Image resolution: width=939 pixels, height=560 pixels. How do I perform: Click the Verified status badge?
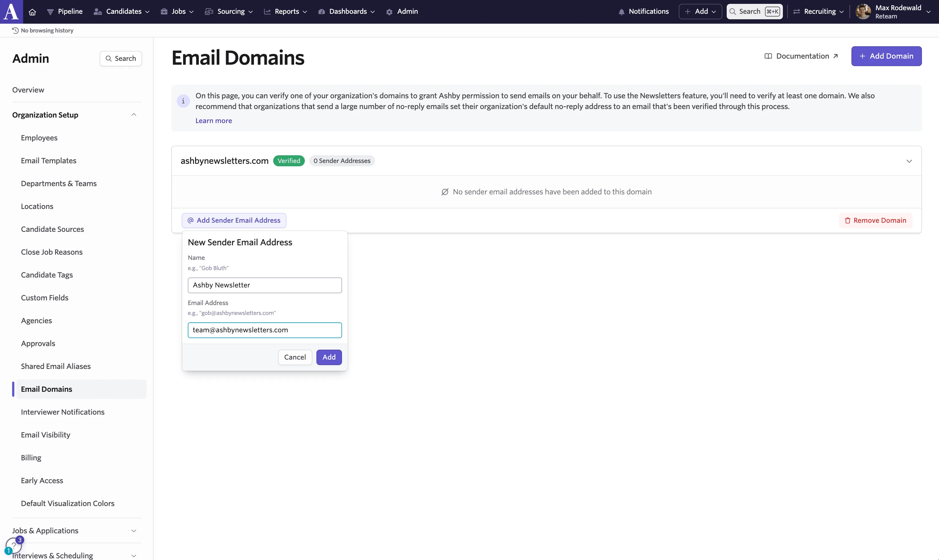pyautogui.click(x=289, y=161)
